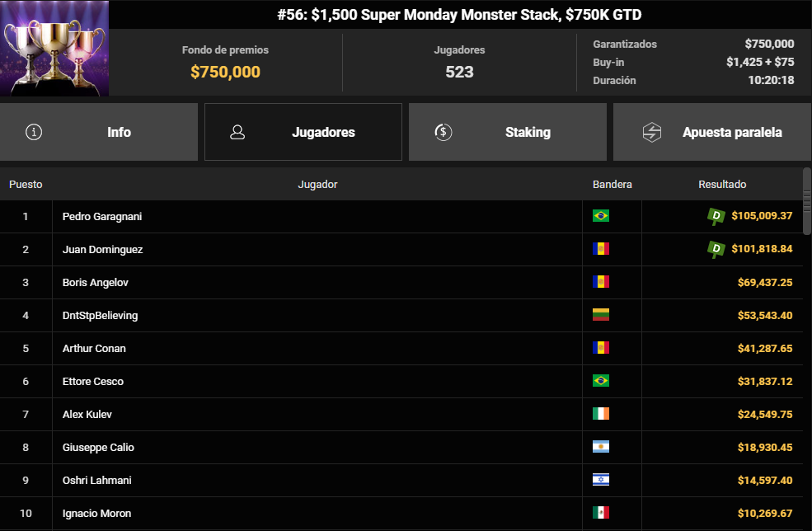812x531 pixels.
Task: Click Pedro Garagnani's Brazil flag
Action: 601,216
